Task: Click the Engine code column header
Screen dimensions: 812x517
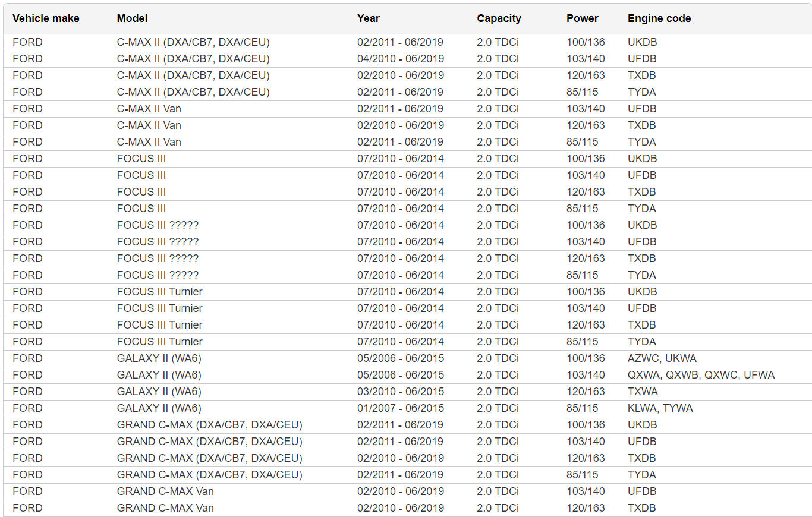Action: pos(659,18)
